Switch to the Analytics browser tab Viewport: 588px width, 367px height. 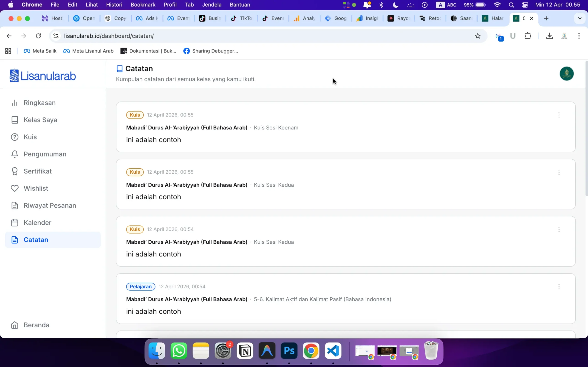tap(304, 18)
